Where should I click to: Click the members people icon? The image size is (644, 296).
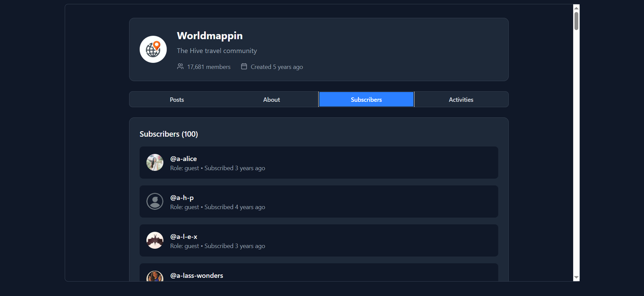[x=180, y=66]
